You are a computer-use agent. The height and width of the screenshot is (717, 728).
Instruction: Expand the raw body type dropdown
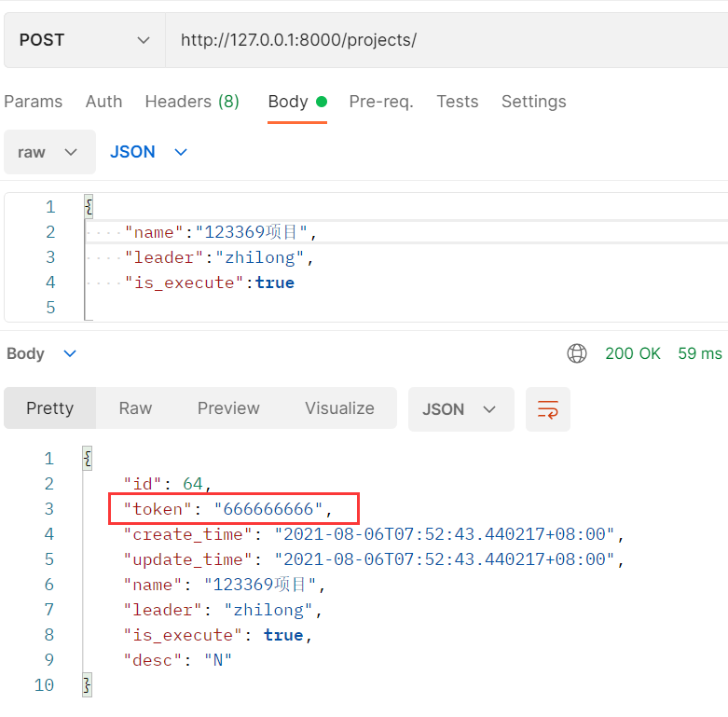point(49,152)
